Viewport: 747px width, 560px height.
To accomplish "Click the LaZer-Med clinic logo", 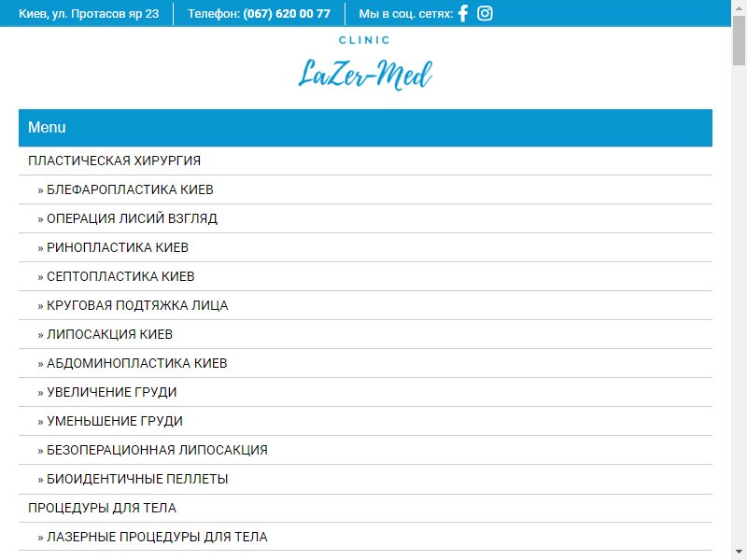I will click(365, 63).
